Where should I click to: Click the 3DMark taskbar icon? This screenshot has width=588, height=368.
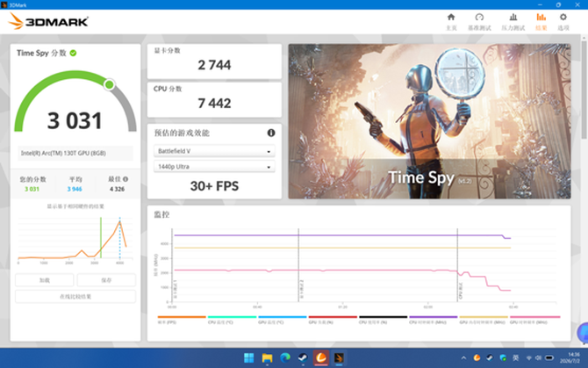(339, 357)
